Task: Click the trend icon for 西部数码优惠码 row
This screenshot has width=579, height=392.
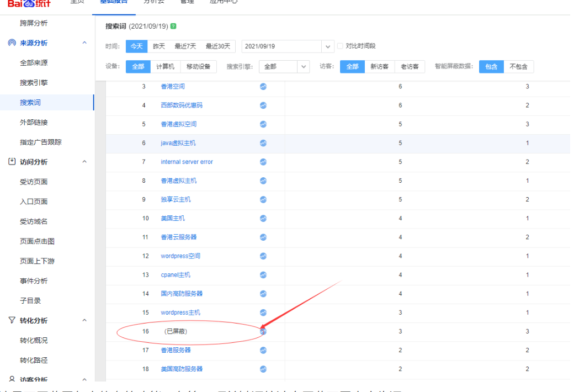Action: (263, 105)
